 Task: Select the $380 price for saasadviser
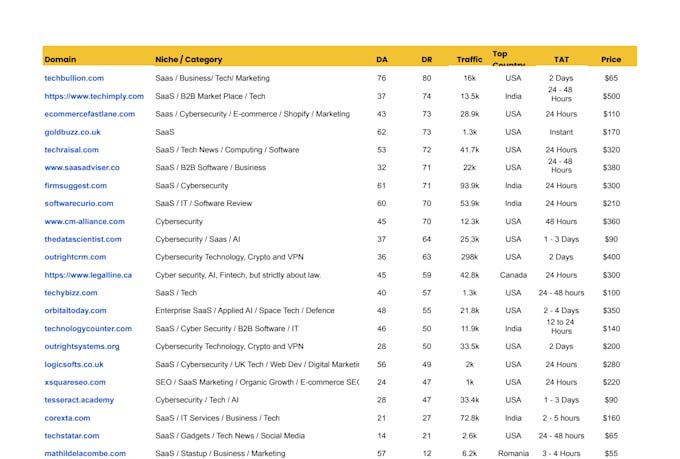click(611, 167)
